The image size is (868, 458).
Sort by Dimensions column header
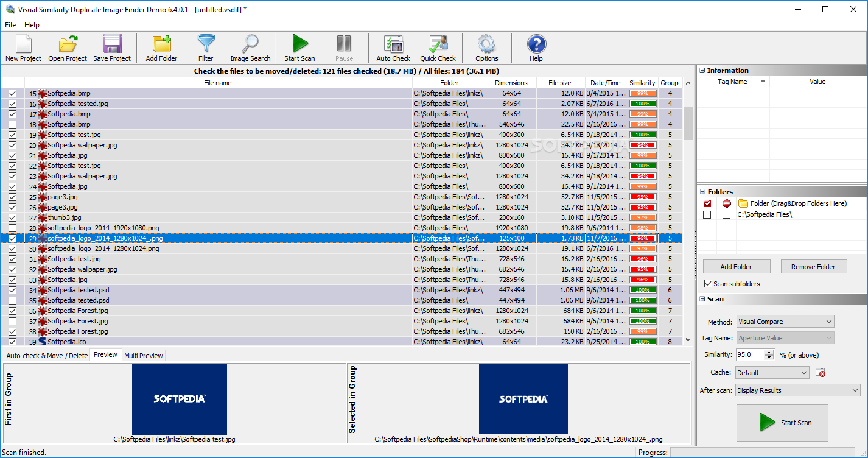click(x=511, y=83)
